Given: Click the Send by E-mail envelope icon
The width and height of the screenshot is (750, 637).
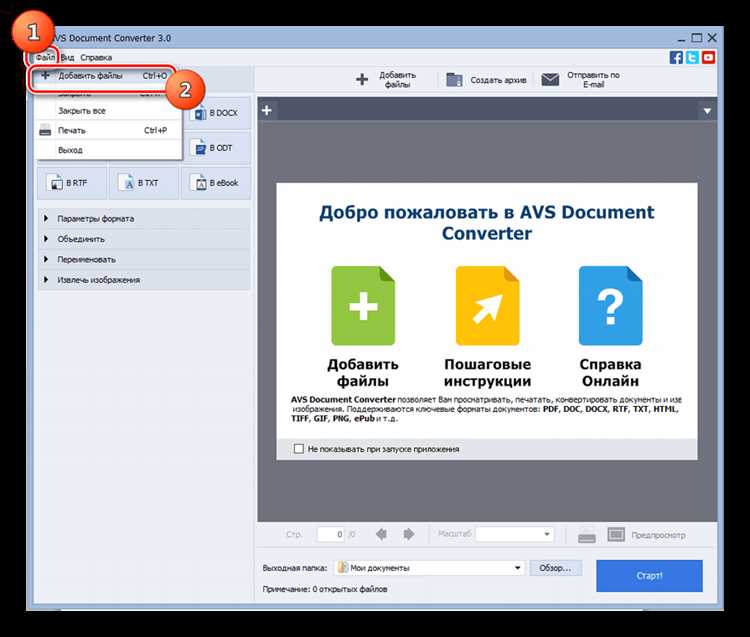Looking at the screenshot, I should point(550,79).
